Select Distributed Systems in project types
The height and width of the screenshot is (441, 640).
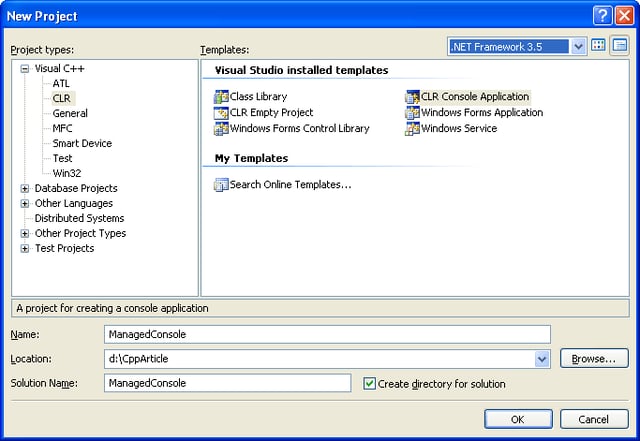pos(80,218)
